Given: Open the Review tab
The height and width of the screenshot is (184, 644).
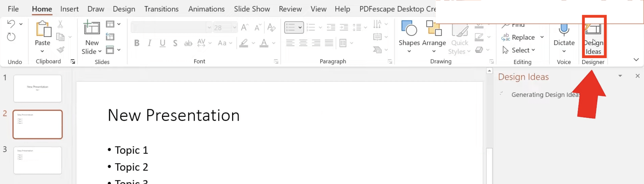Looking at the screenshot, I should [290, 9].
